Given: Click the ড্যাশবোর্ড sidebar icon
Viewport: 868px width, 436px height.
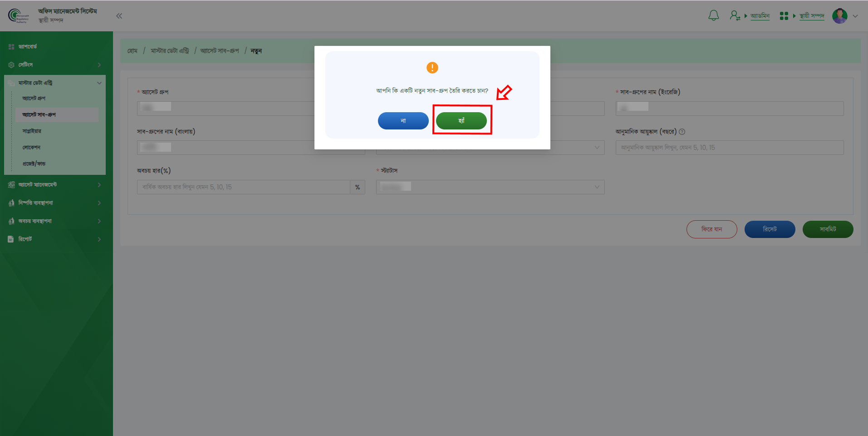Looking at the screenshot, I should 11,47.
